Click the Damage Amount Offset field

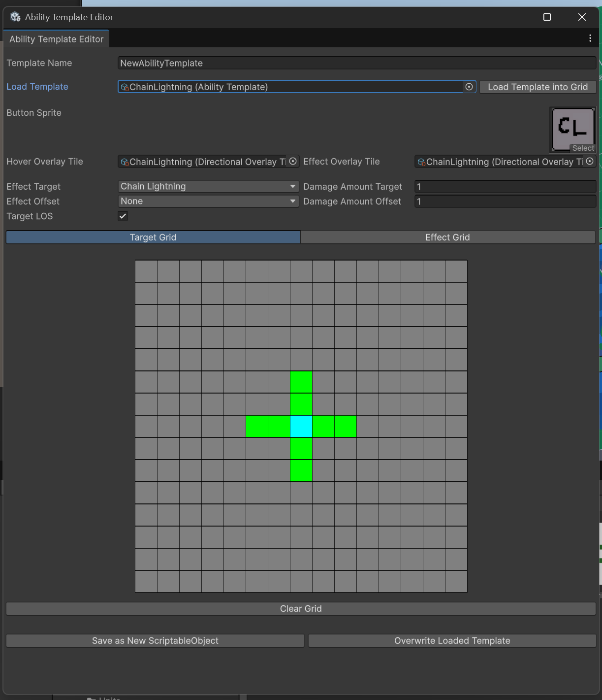(x=505, y=201)
